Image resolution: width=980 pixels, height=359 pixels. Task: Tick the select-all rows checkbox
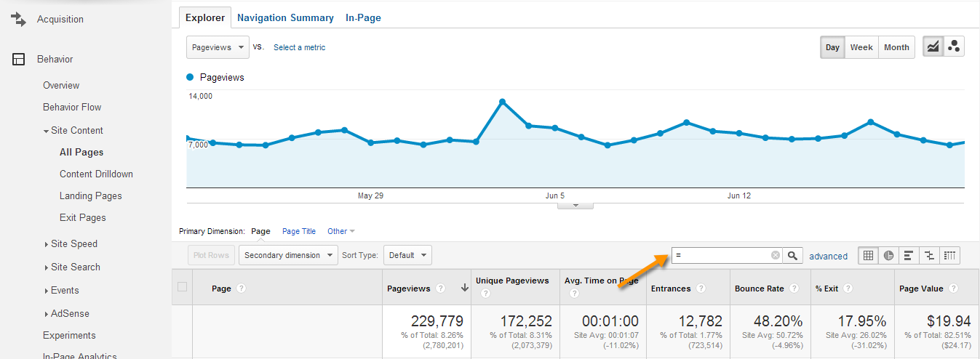coord(183,287)
